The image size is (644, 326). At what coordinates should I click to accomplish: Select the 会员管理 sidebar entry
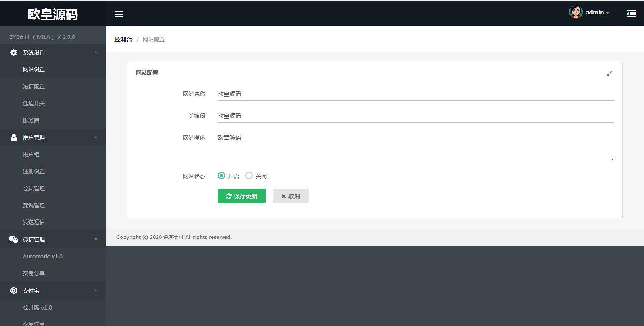tap(34, 188)
